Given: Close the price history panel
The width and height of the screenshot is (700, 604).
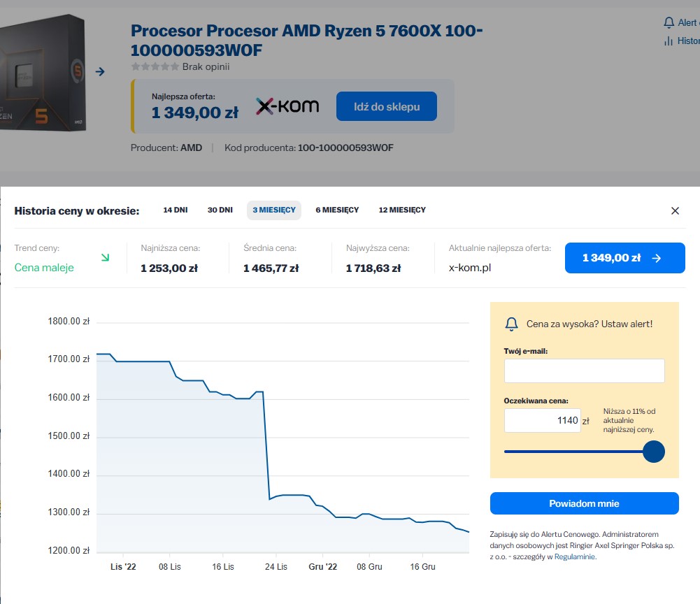Looking at the screenshot, I should tap(675, 210).
